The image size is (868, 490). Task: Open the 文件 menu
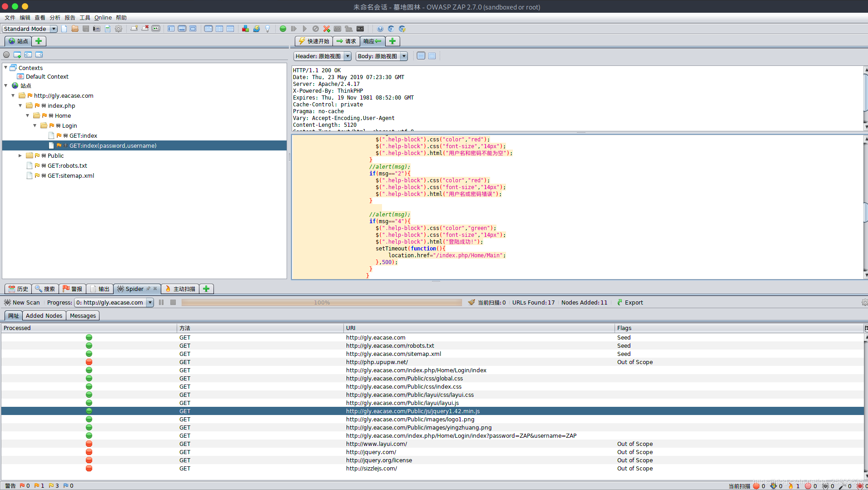point(10,18)
